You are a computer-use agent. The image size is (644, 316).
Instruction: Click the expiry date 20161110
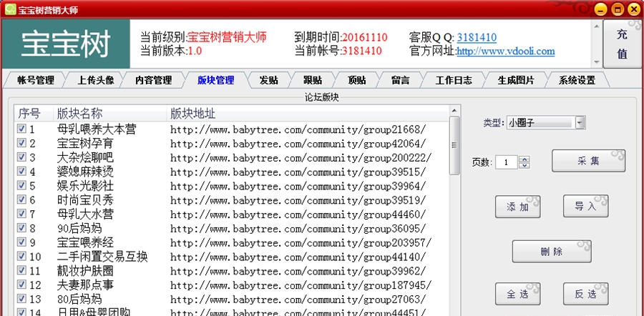point(365,37)
